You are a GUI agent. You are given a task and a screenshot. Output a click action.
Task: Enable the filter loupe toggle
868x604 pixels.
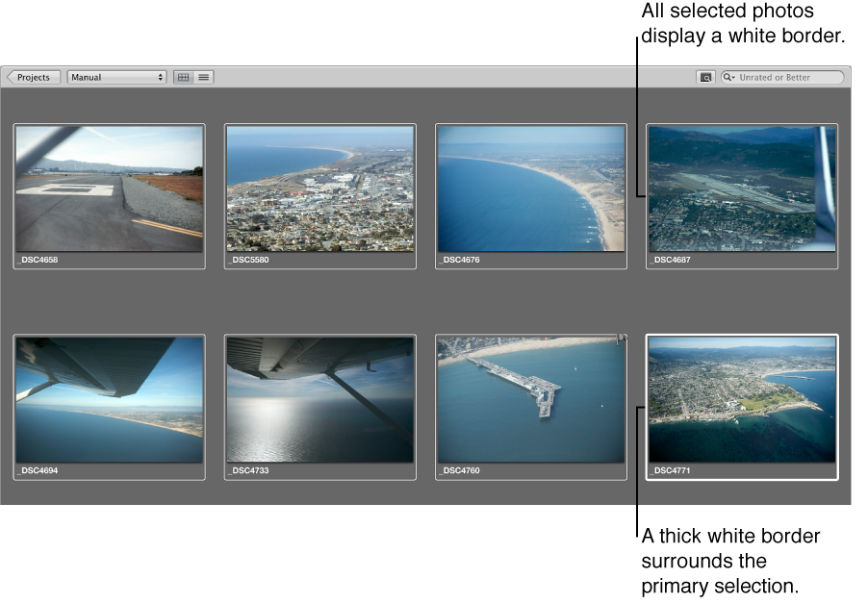coord(705,77)
